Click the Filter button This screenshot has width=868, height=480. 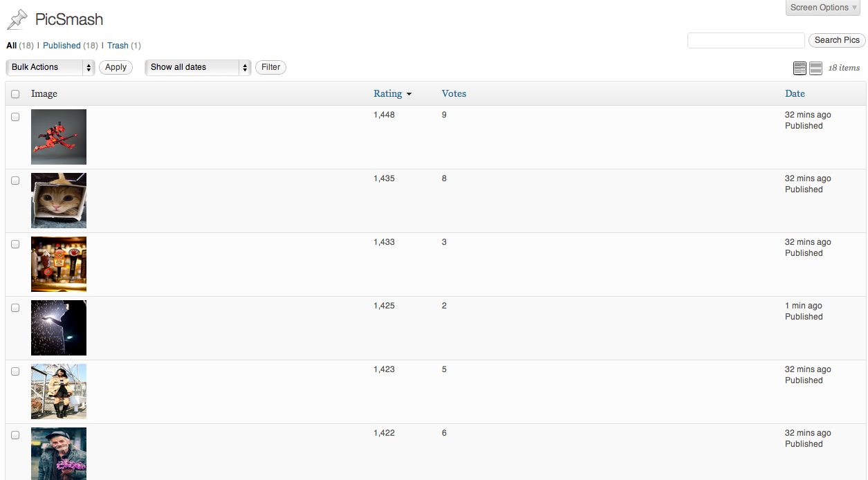270,67
